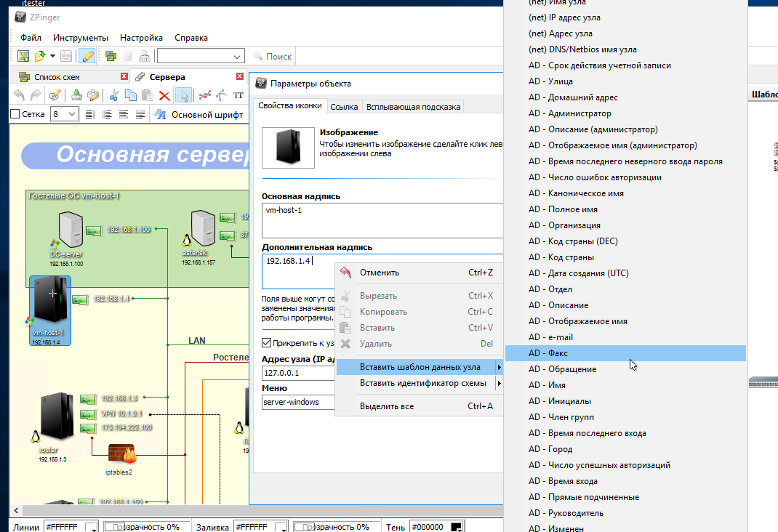Click the red X delete icon
The height and width of the screenshot is (532, 778).
[x=164, y=95]
